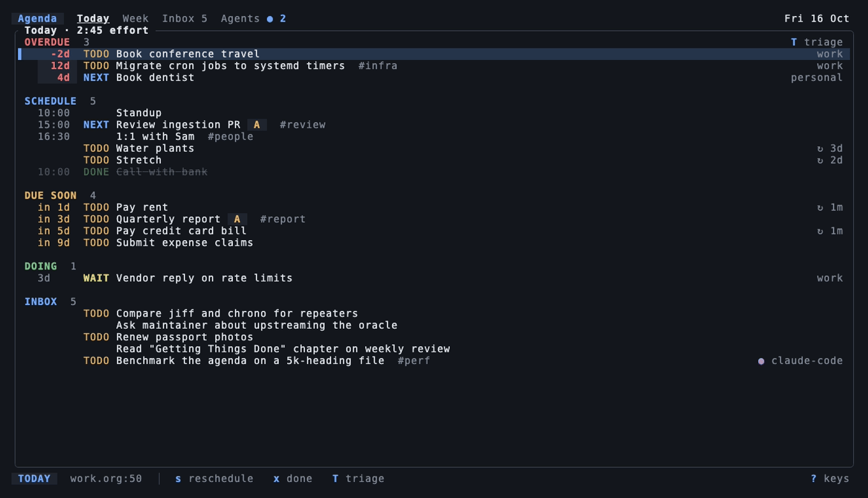The width and height of the screenshot is (868, 498).
Task: Switch to the Today tab
Action: (x=93, y=19)
